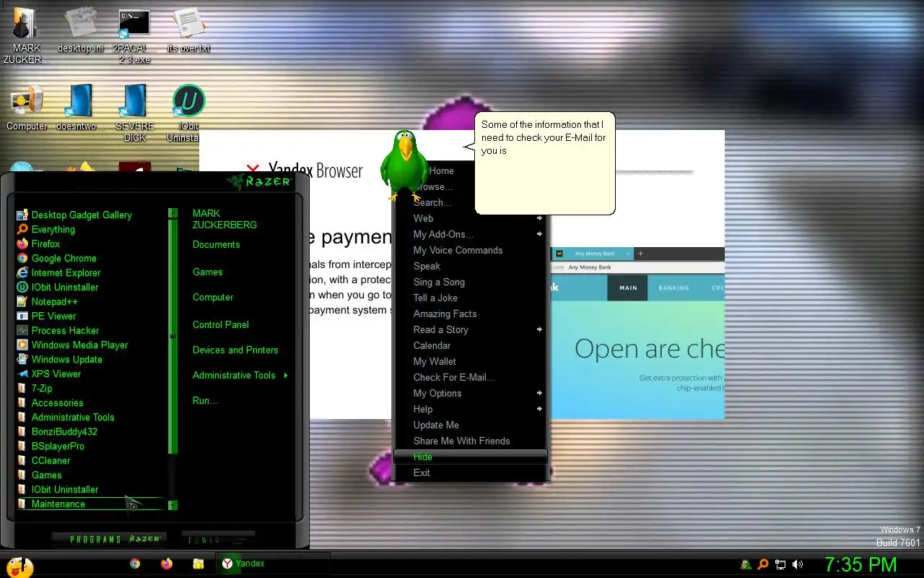The width and height of the screenshot is (924, 578).
Task: Click the PROGRAMS Razer button
Action: point(109,539)
